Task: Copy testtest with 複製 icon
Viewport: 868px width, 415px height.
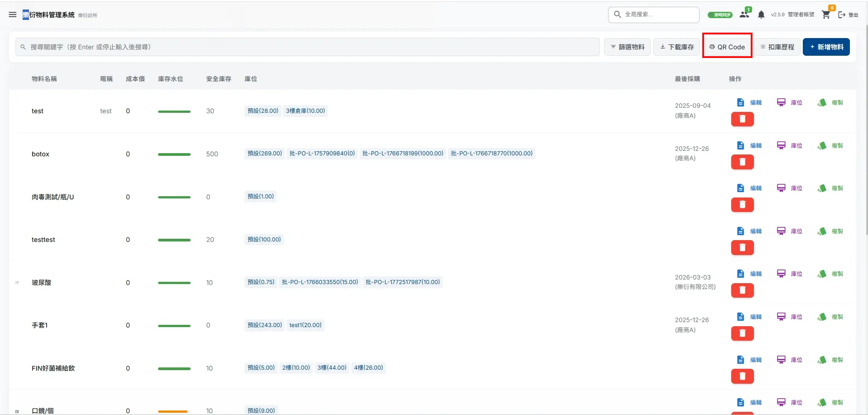Action: point(822,231)
